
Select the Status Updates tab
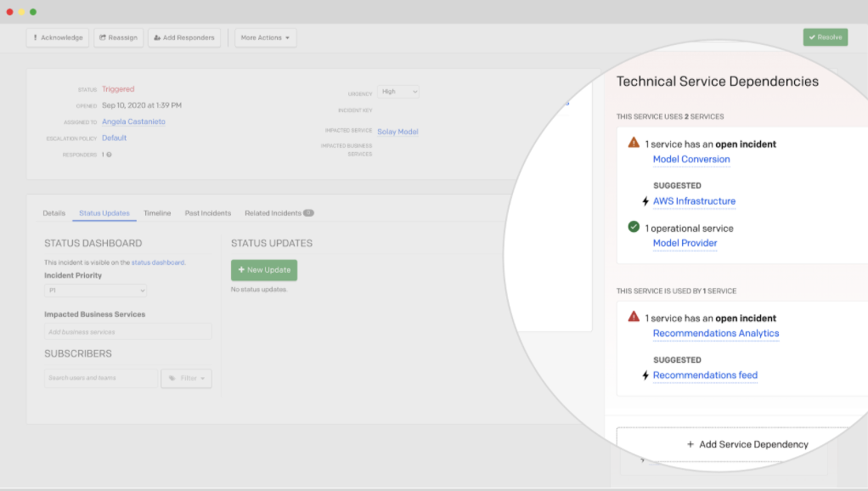tap(104, 213)
